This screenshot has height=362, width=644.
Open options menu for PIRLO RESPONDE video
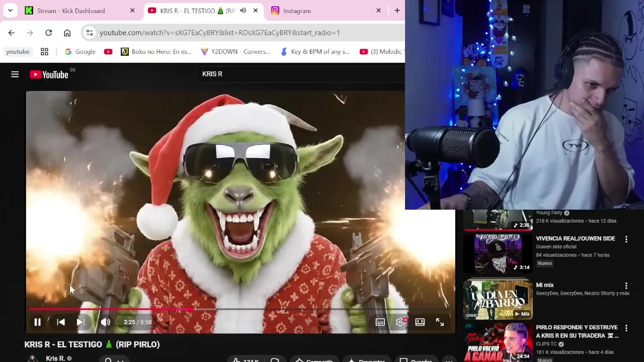click(626, 328)
